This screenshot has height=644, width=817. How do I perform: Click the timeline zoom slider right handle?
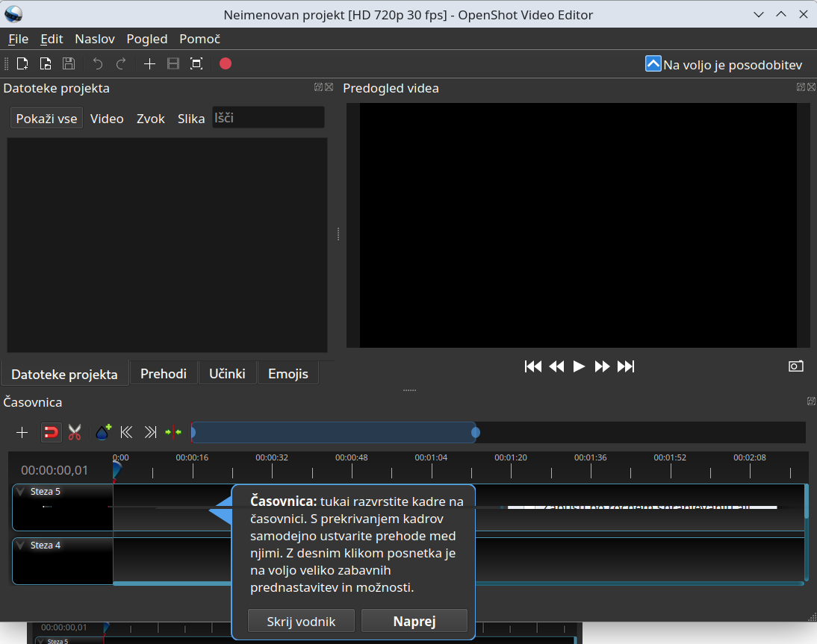click(475, 432)
